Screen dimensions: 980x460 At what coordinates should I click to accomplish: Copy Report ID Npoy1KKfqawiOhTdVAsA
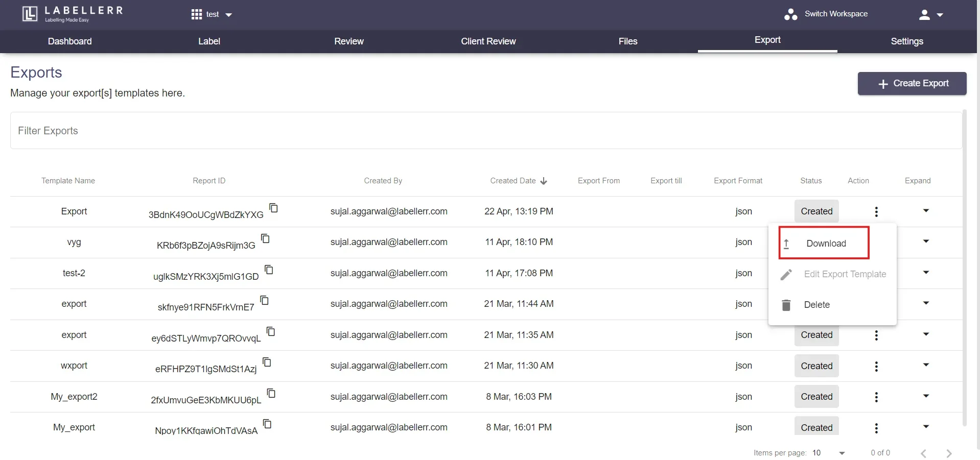(x=267, y=424)
